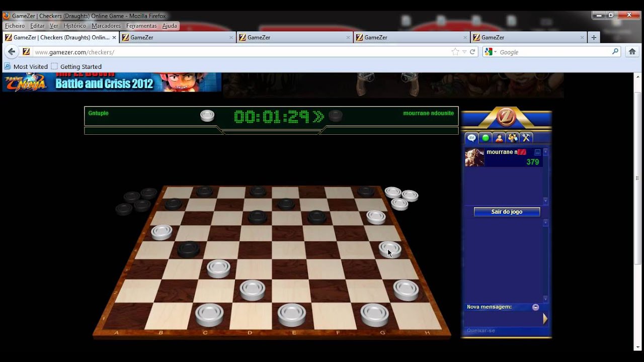Click the Google search box

[x=553, y=52]
